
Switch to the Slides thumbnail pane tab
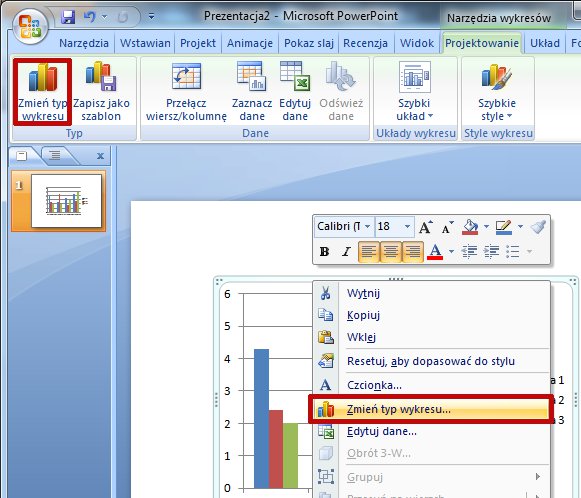(22, 156)
